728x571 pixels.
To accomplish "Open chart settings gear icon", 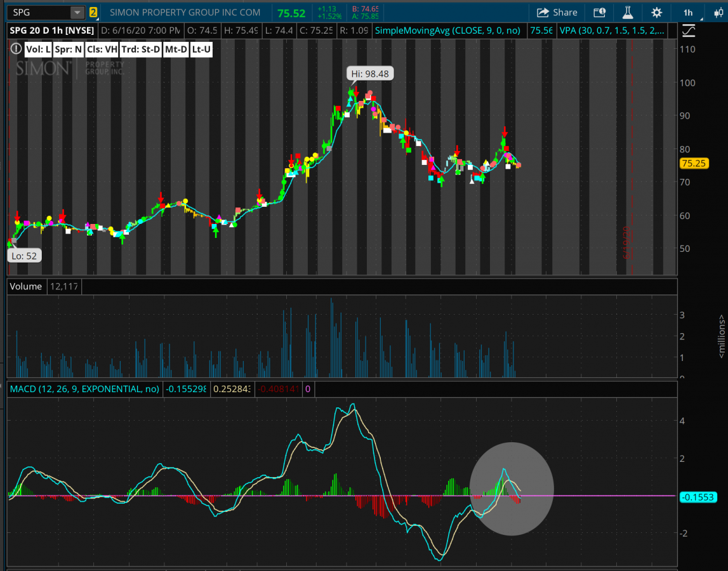I will click(656, 13).
